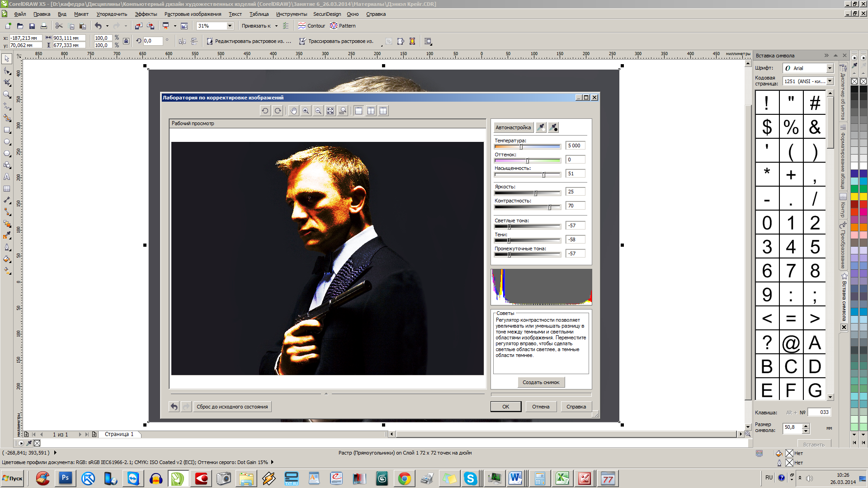
Task: Select the white point eyedropper
Action: click(541, 127)
